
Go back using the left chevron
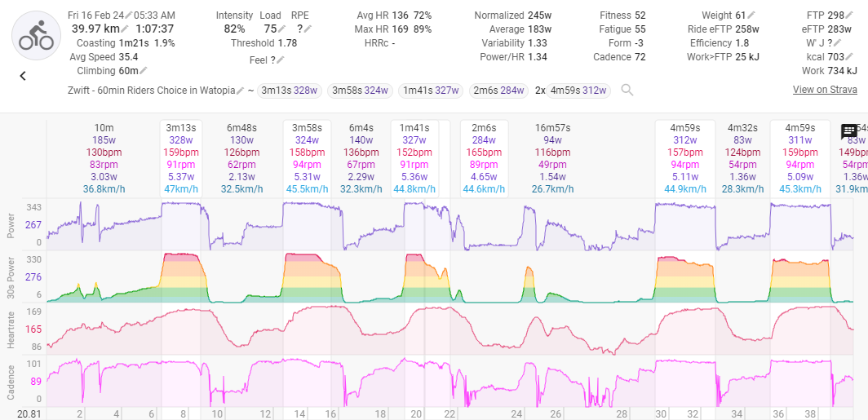click(23, 77)
